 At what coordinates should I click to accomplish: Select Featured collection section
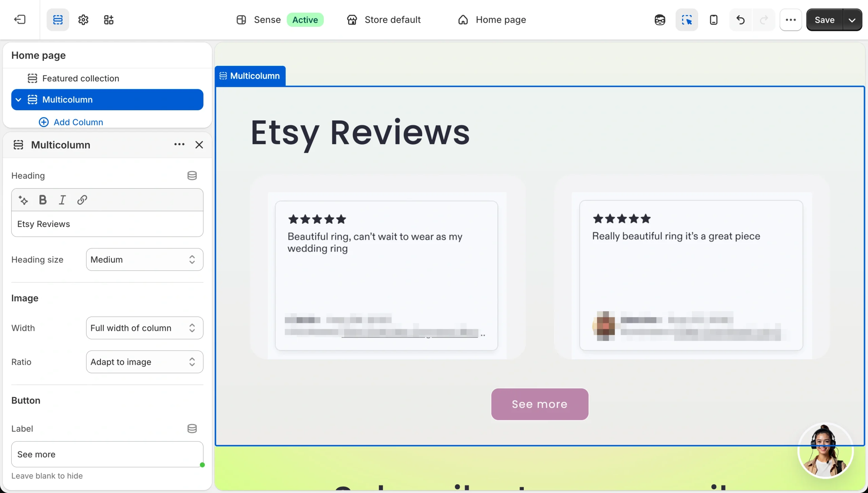(81, 78)
